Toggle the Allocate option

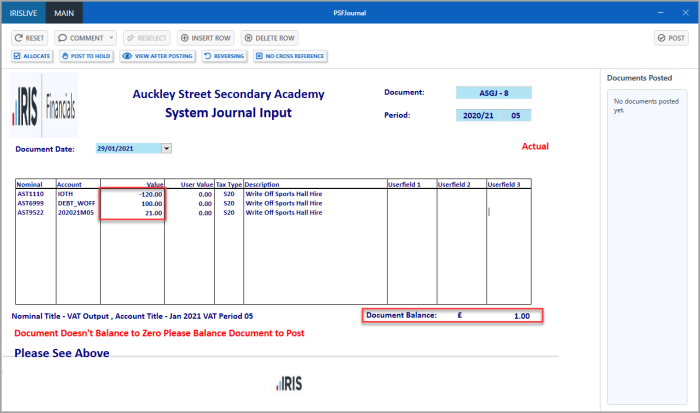click(x=31, y=57)
